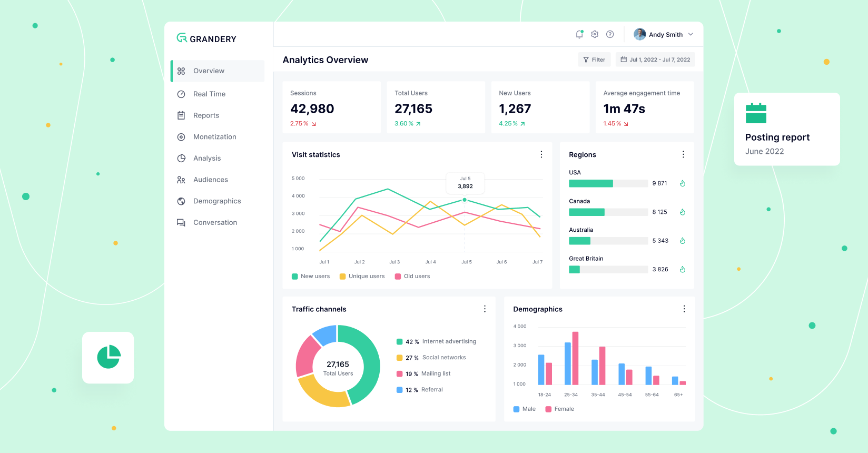Click the Conversation chat icon in sidebar

click(181, 223)
